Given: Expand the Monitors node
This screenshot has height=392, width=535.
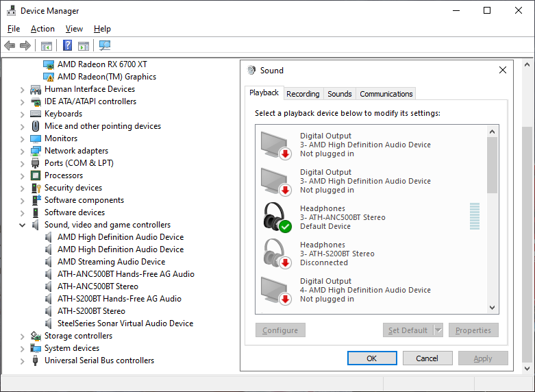Looking at the screenshot, I should coord(22,139).
